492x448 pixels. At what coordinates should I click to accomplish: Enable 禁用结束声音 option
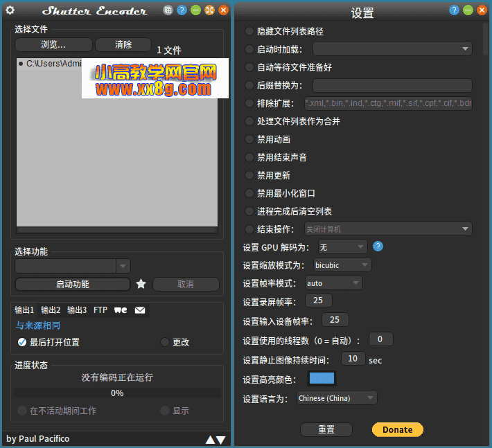point(249,157)
